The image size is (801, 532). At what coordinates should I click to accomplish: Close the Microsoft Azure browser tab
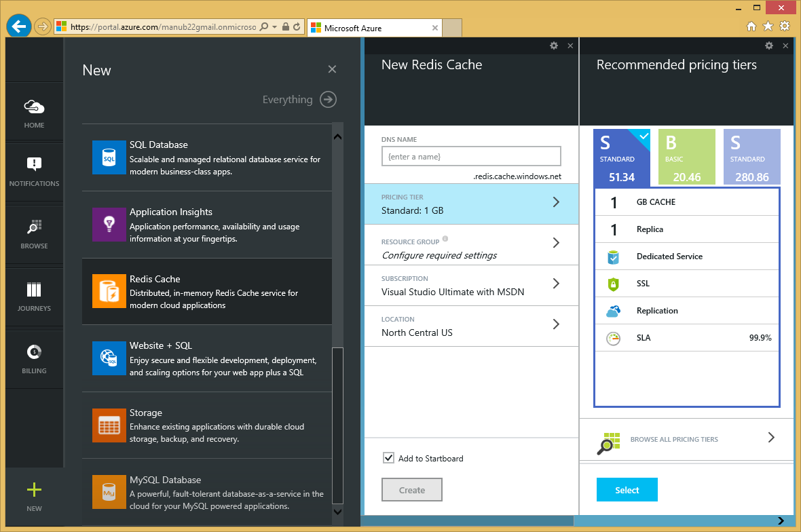(x=434, y=28)
